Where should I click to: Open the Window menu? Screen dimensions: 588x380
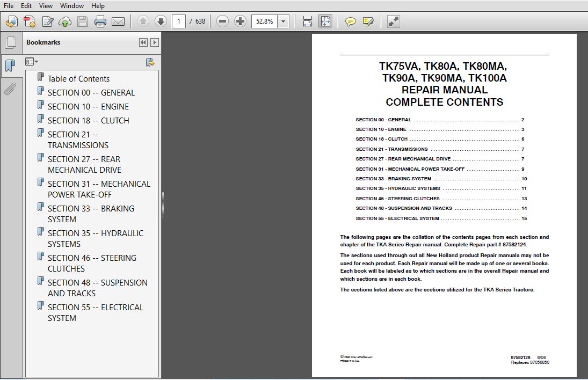pyautogui.click(x=72, y=5)
